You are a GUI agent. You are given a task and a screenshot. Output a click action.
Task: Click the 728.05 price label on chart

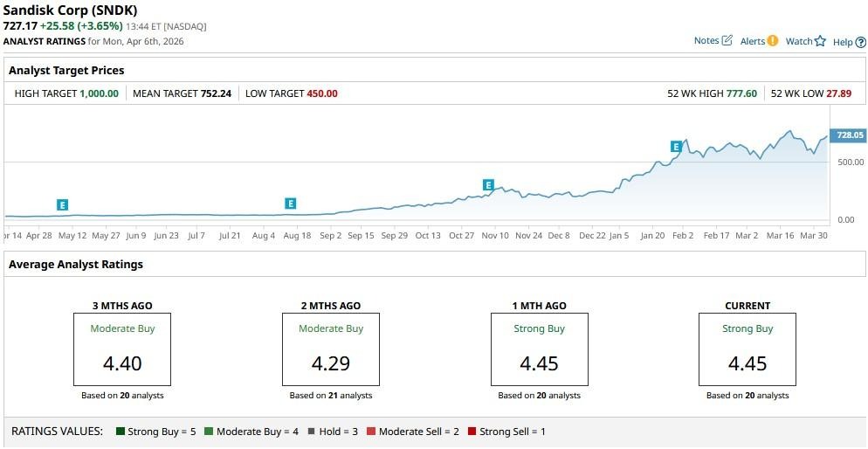click(849, 135)
